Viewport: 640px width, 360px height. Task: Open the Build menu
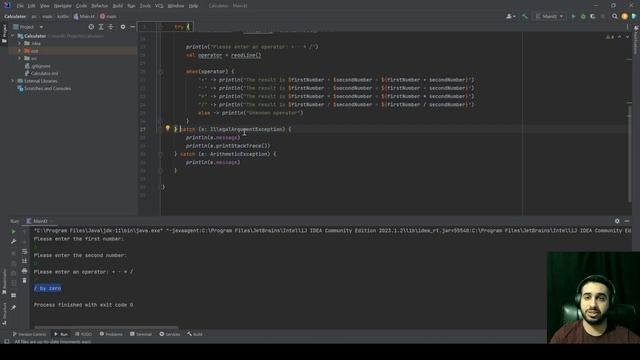118,6
